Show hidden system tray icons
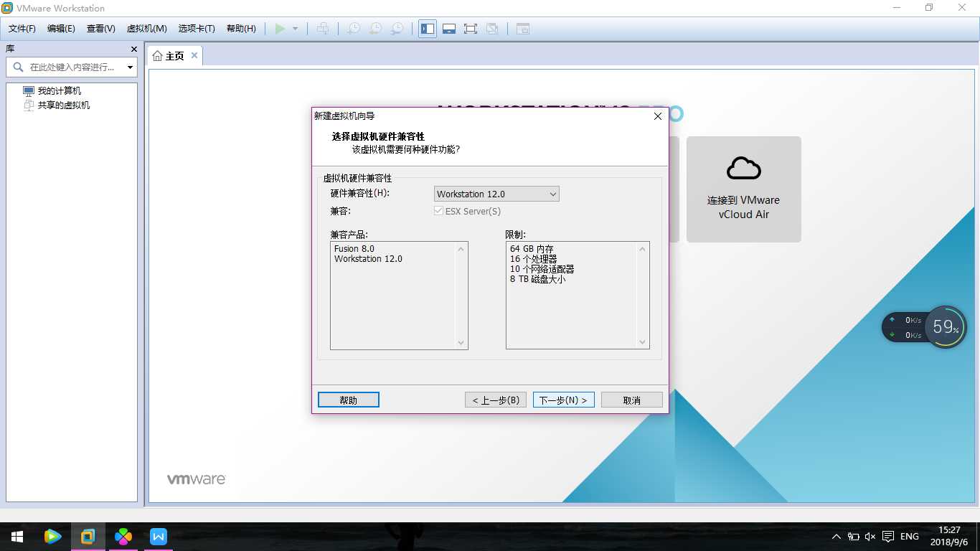980x551 pixels. [837, 537]
